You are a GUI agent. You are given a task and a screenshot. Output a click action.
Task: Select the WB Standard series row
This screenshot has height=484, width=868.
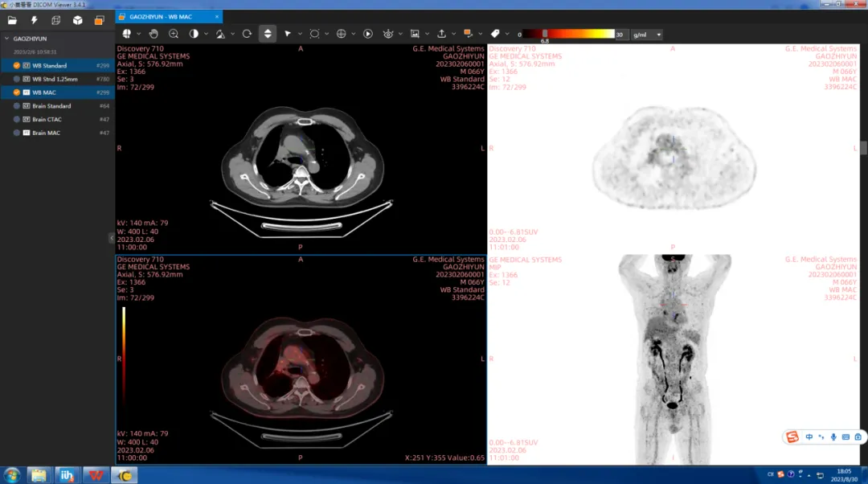(58, 65)
